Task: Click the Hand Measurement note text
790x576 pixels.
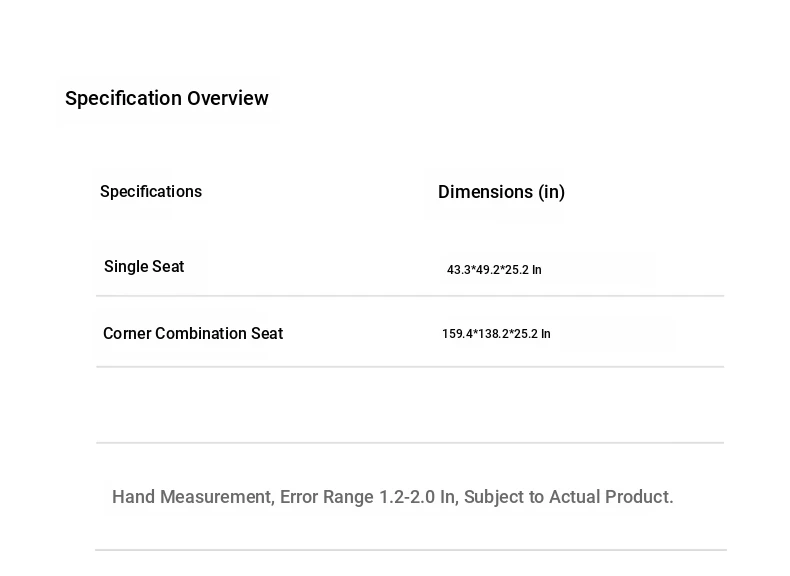Action: pos(392,497)
